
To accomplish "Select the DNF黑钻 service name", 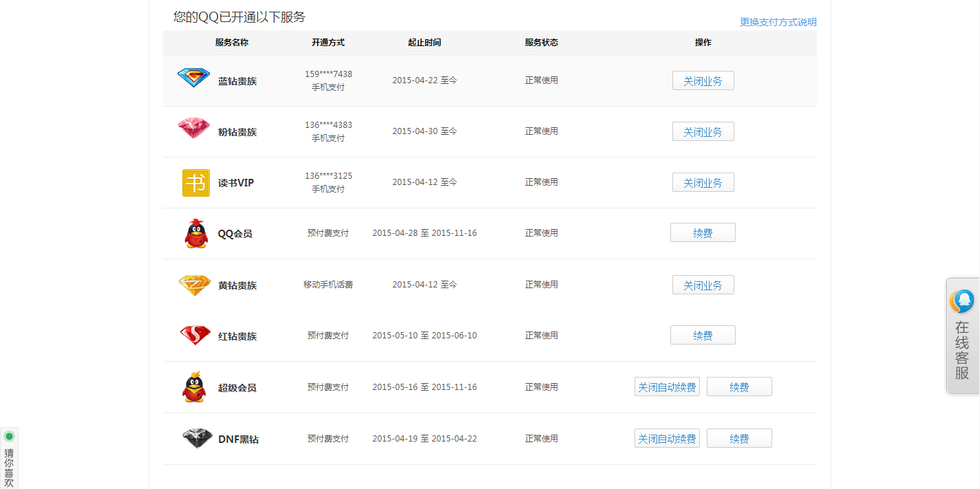I will (x=239, y=439).
